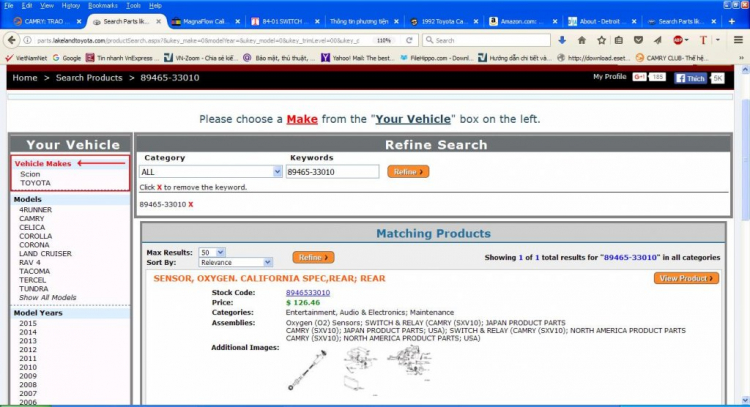Open the File menu
The width and height of the screenshot is (750, 407).
click(x=9, y=6)
